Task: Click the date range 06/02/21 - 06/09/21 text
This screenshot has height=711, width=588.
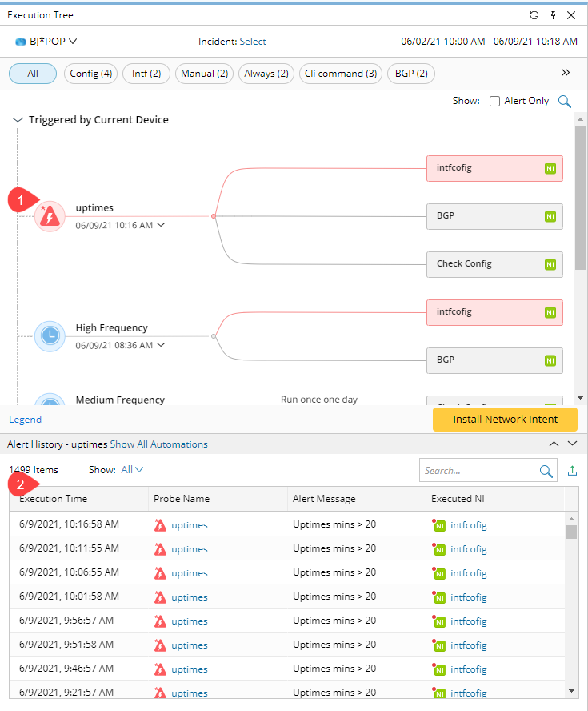Action: tap(490, 42)
